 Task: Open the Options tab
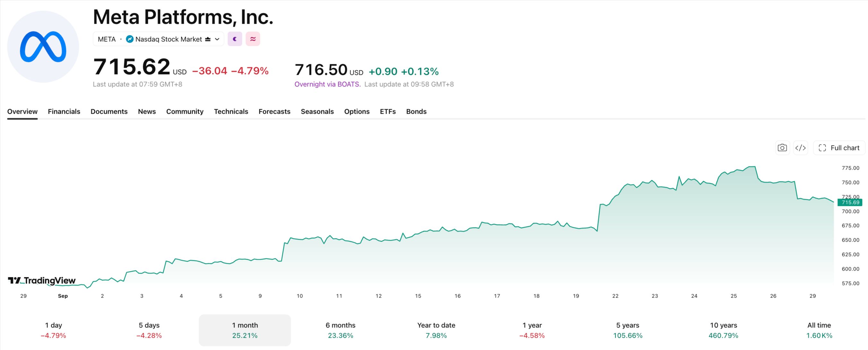coord(357,112)
